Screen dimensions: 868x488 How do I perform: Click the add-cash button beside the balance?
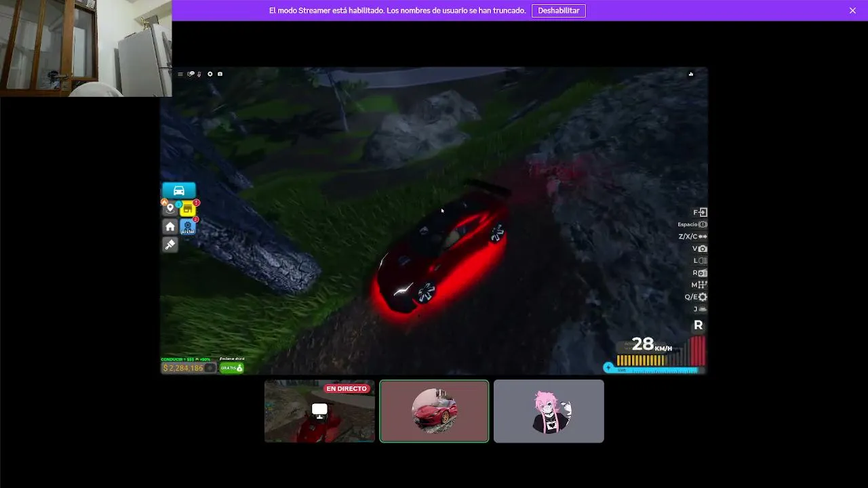pyautogui.click(x=210, y=368)
